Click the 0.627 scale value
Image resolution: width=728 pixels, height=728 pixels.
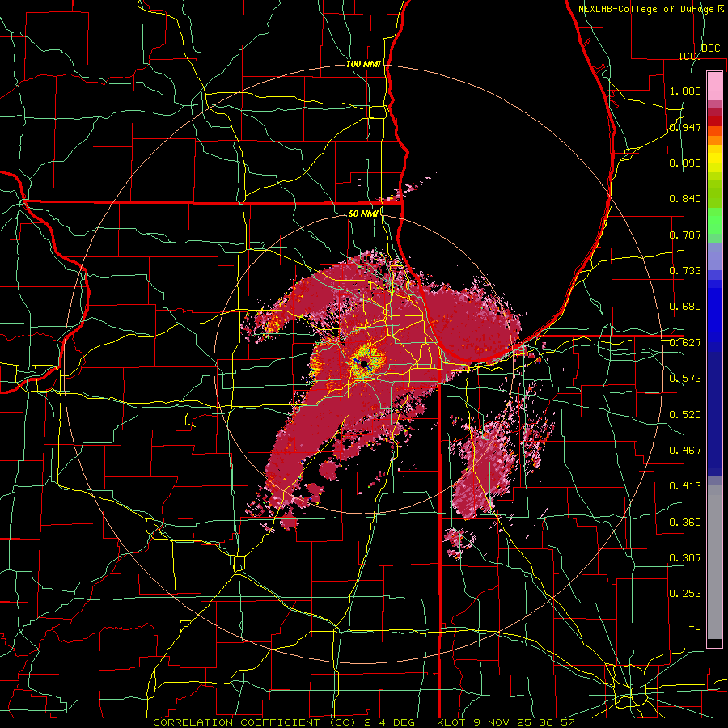coord(685,343)
